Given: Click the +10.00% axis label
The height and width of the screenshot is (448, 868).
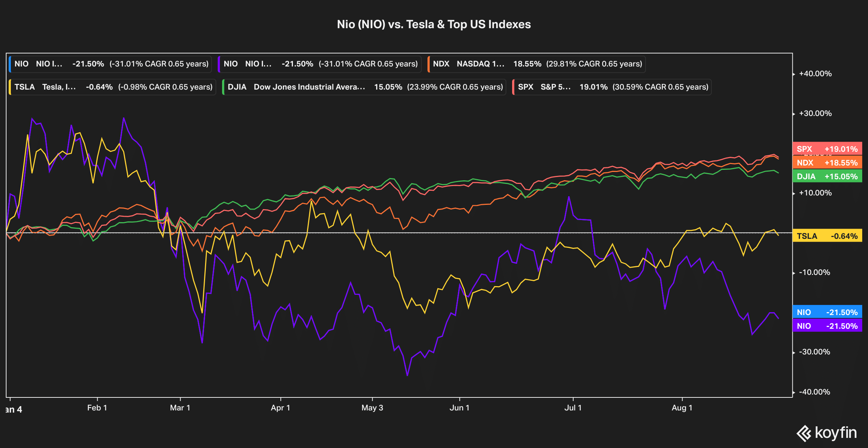Looking at the screenshot, I should click(x=815, y=193).
